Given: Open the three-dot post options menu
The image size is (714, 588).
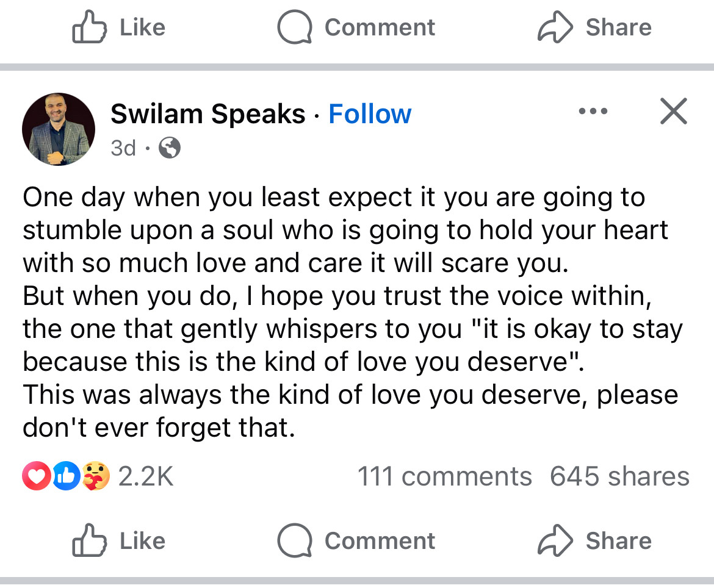Looking at the screenshot, I should 593,112.
